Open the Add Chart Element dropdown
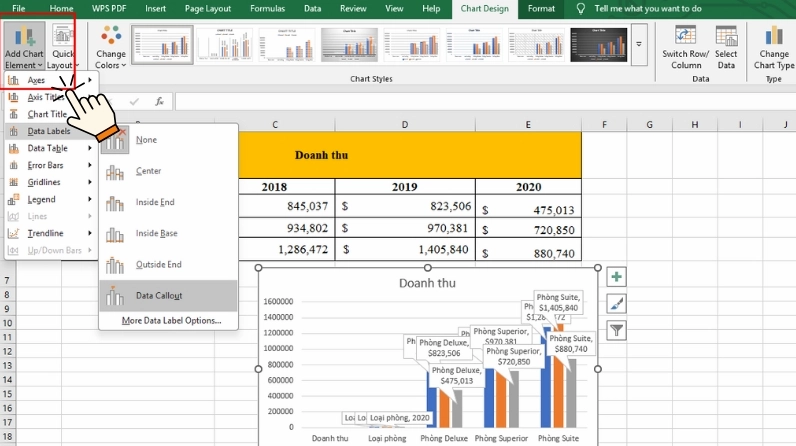The image size is (796, 446). point(24,46)
